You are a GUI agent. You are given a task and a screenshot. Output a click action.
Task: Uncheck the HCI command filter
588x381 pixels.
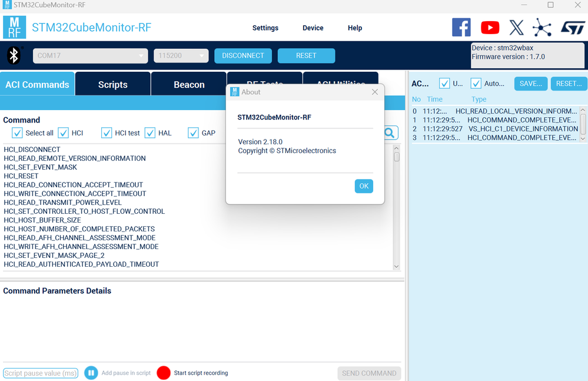pyautogui.click(x=64, y=132)
